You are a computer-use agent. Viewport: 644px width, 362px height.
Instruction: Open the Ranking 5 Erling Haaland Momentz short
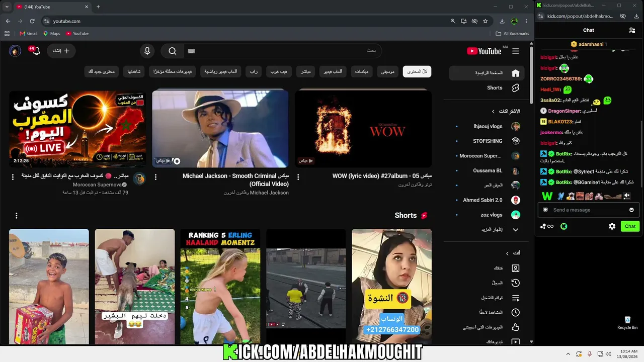pyautogui.click(x=220, y=287)
